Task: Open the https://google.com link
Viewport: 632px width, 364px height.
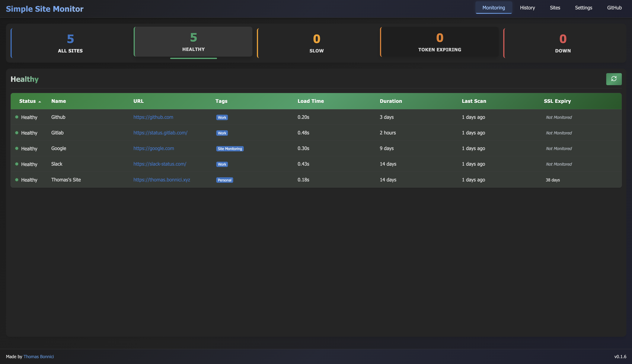Action: [154, 148]
